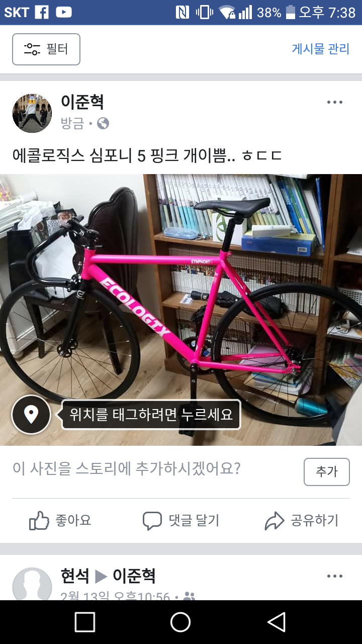Open the three-dot menu on 이준혁's post
Viewport: 362px width, 644px height.
tap(335, 102)
